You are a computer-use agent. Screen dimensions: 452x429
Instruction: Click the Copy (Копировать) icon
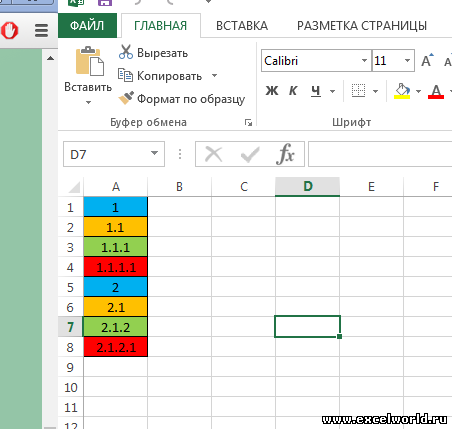point(125,75)
